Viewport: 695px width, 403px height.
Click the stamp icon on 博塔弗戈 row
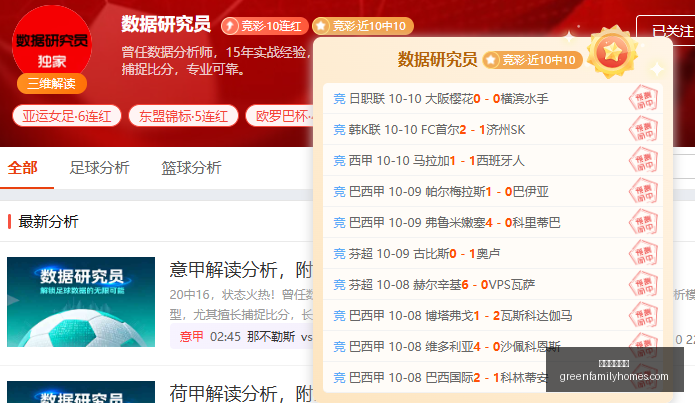click(x=644, y=315)
